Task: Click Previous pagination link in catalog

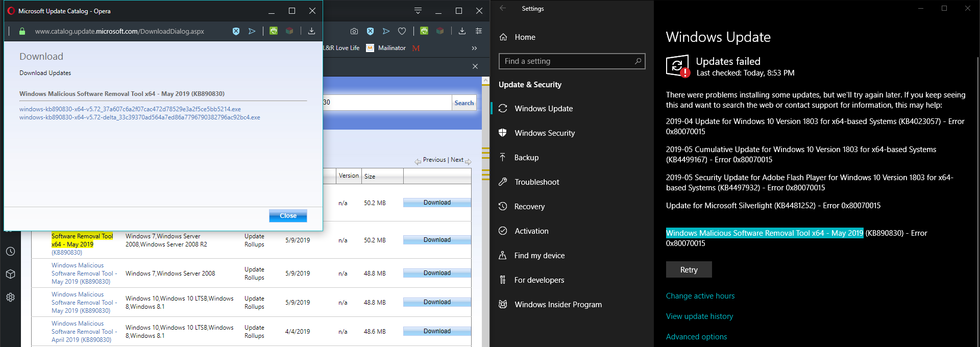Action: (434, 160)
